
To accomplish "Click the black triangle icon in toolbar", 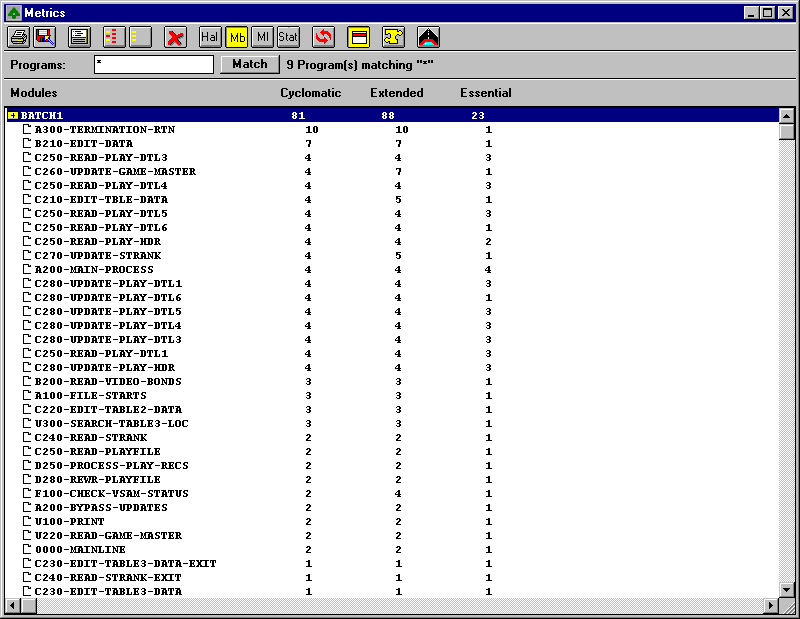I will tap(428, 37).
